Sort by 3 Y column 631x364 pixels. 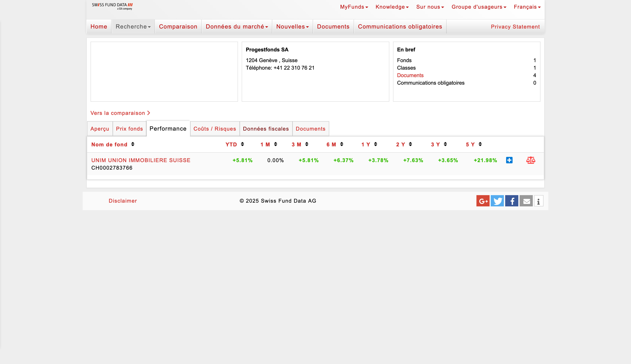point(439,144)
